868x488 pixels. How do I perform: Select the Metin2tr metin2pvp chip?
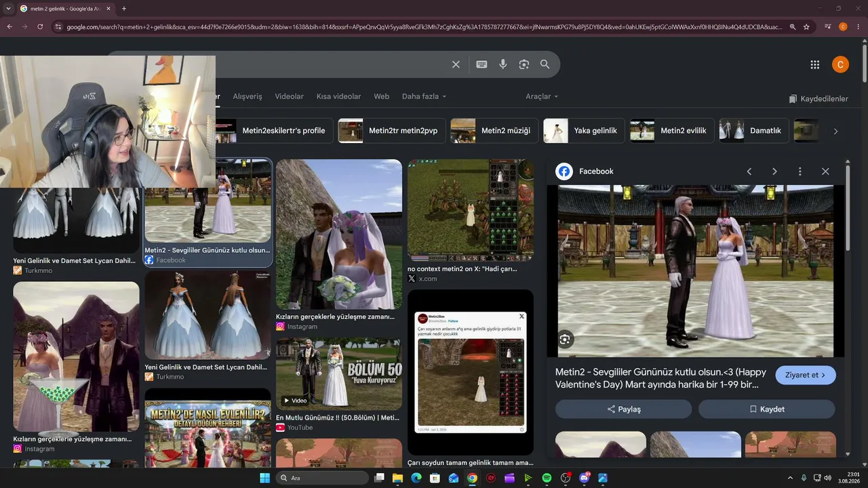pos(392,131)
